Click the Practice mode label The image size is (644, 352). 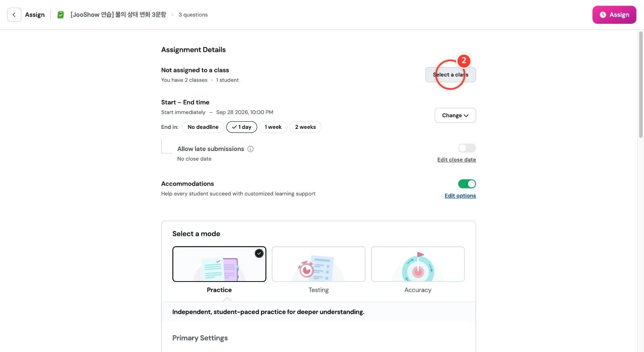[x=219, y=290]
